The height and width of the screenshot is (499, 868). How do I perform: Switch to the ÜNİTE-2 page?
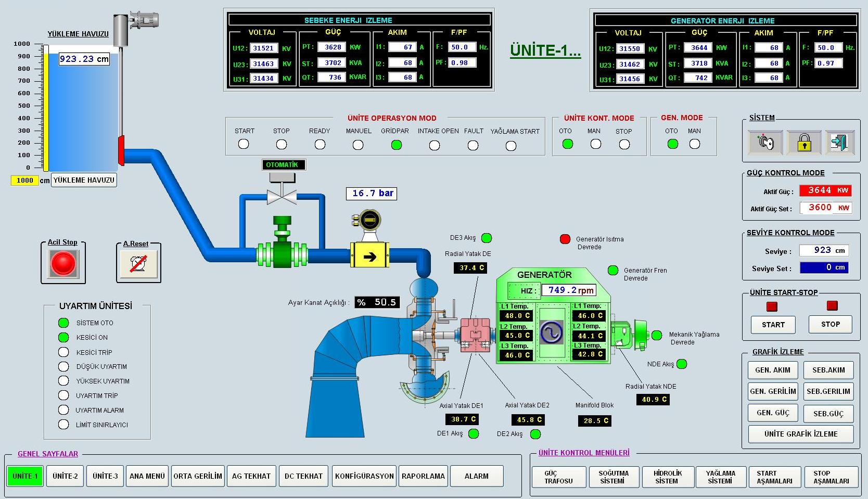tap(65, 476)
